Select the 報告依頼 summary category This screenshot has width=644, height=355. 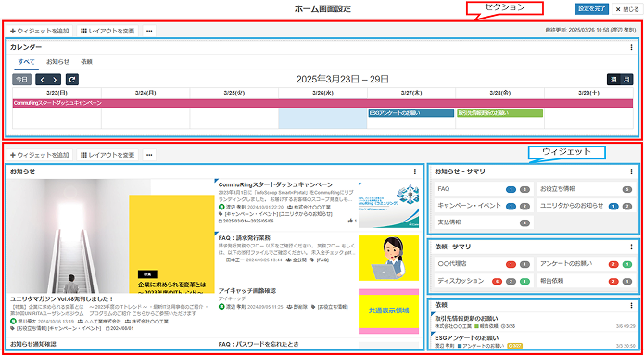point(587,281)
